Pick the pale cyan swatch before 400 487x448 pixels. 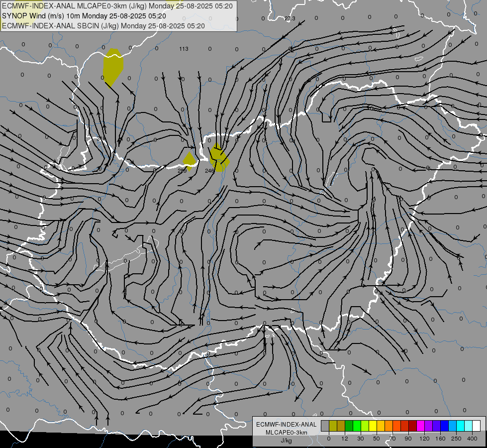[x=469, y=426]
